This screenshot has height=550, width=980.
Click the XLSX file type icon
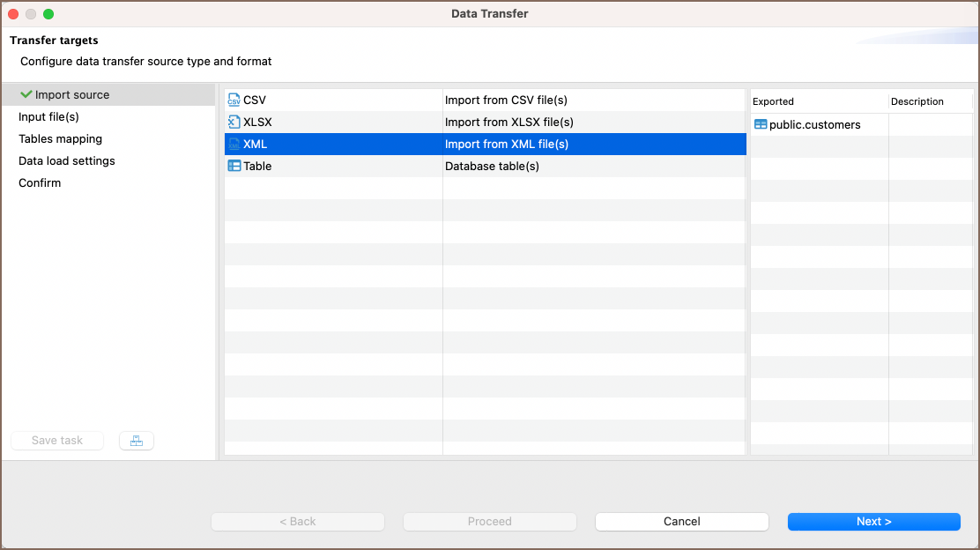coord(234,123)
